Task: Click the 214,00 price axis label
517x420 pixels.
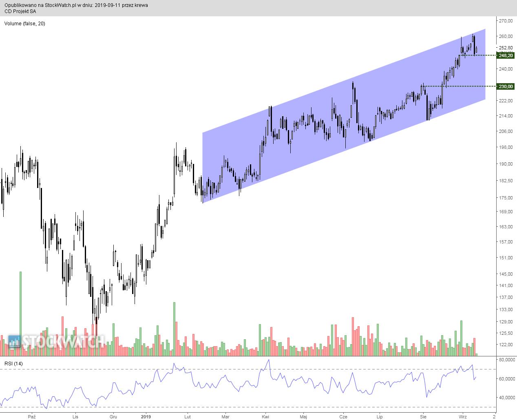Action: (506, 116)
